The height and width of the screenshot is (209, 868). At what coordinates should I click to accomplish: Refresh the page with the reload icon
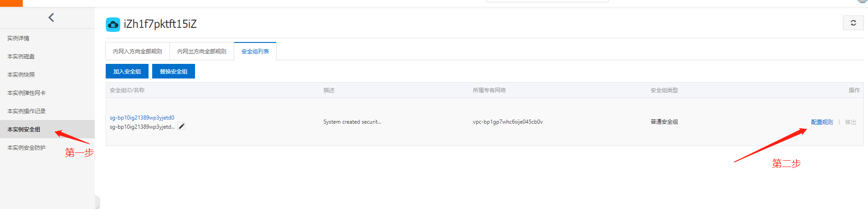click(853, 23)
